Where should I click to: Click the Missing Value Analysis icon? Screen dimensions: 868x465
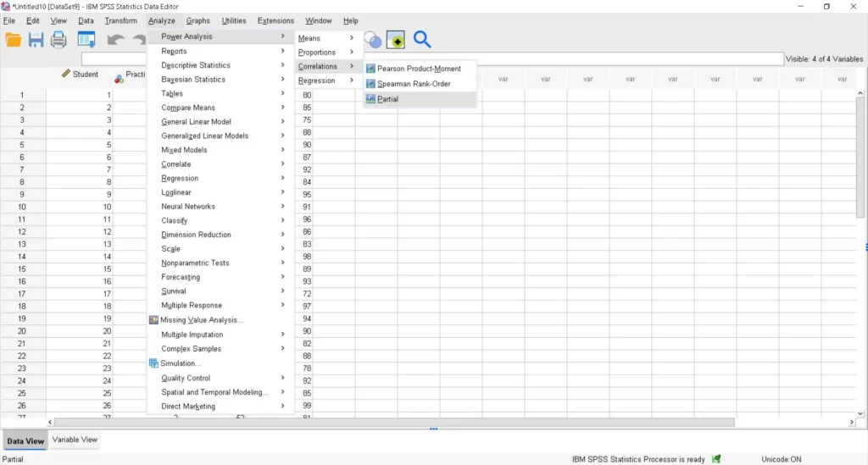click(x=153, y=319)
